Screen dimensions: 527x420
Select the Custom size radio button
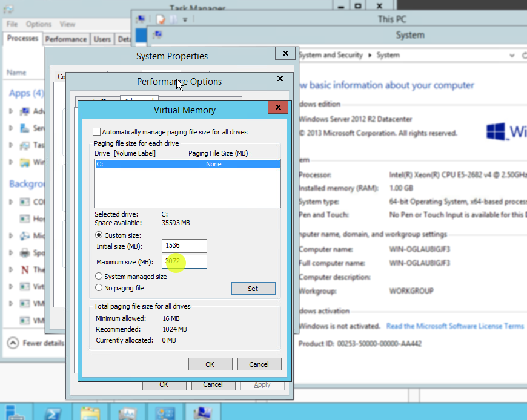click(x=99, y=235)
